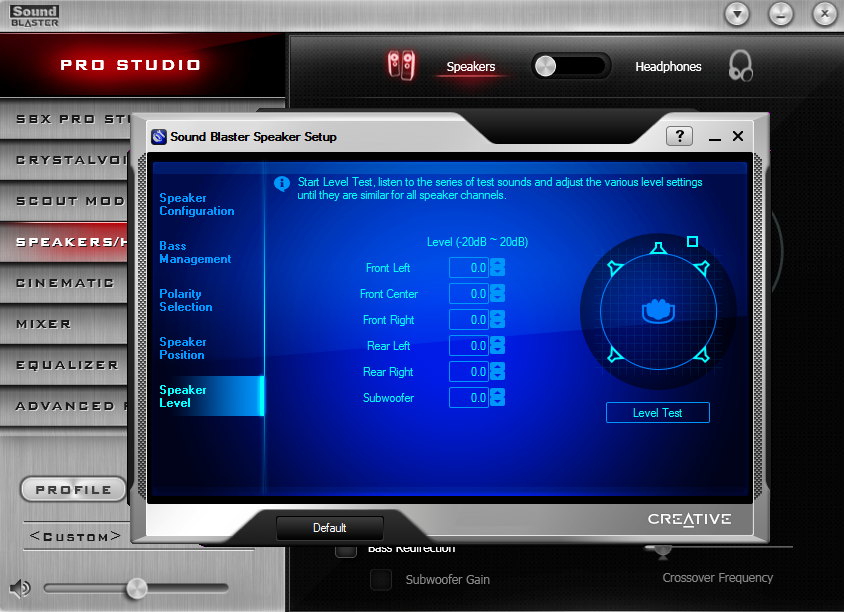Adjust the Subwoofer level stepper
Image resolution: width=844 pixels, height=612 pixels.
click(x=498, y=398)
